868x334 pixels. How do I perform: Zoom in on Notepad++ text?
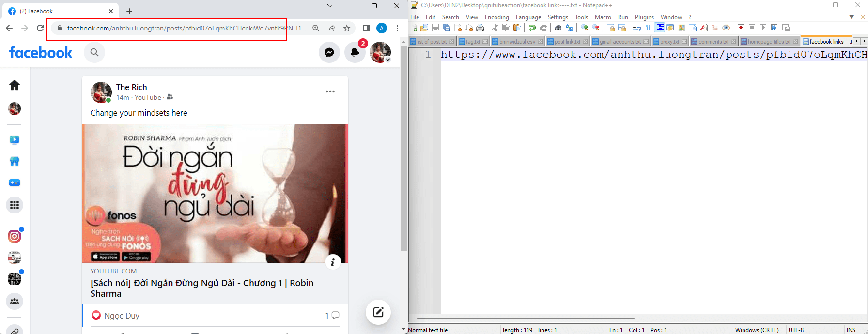point(584,28)
